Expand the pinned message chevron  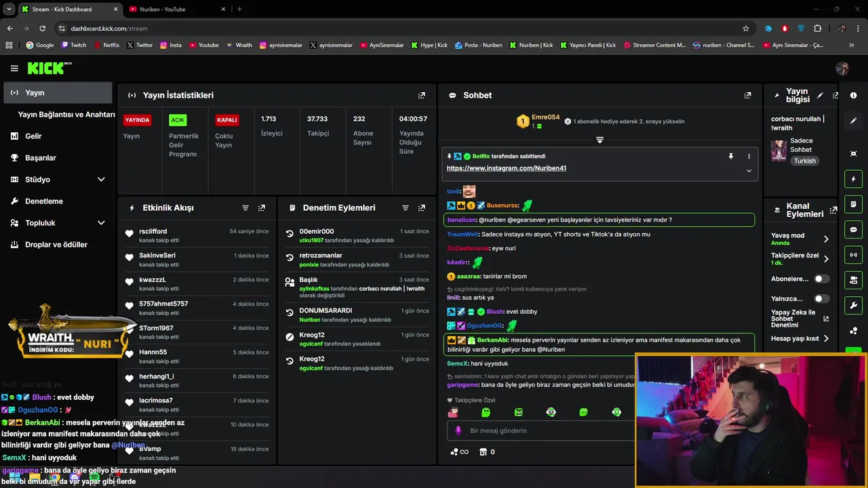tap(749, 171)
